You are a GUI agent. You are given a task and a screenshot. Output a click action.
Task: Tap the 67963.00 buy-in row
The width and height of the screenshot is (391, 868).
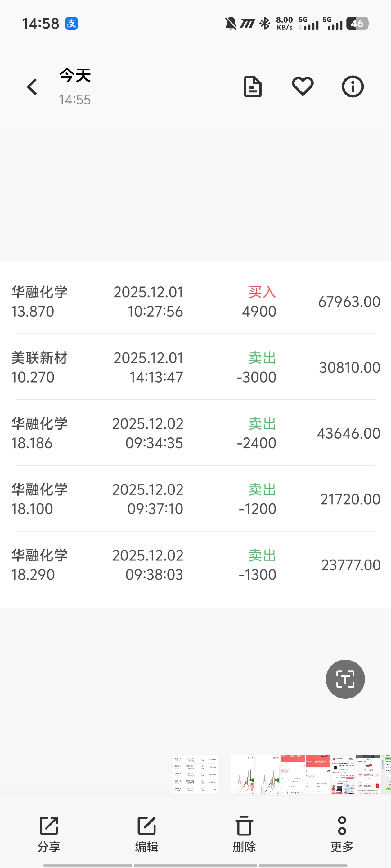[195, 301]
